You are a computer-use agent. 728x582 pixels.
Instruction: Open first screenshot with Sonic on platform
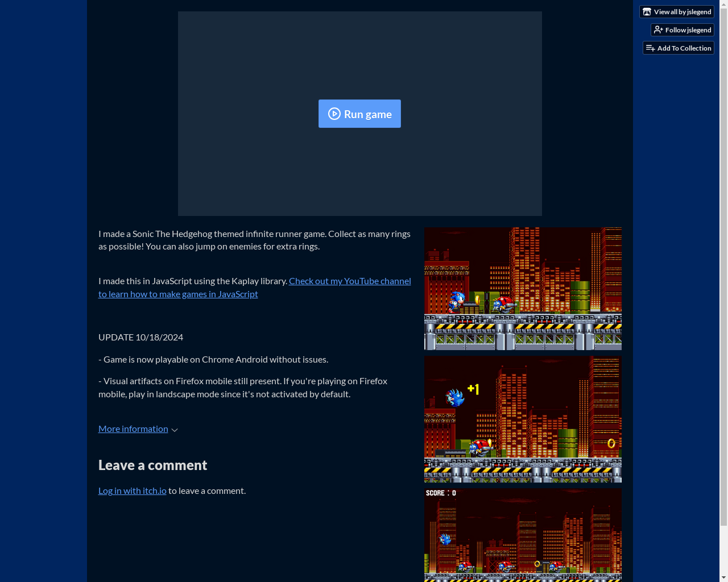click(523, 289)
